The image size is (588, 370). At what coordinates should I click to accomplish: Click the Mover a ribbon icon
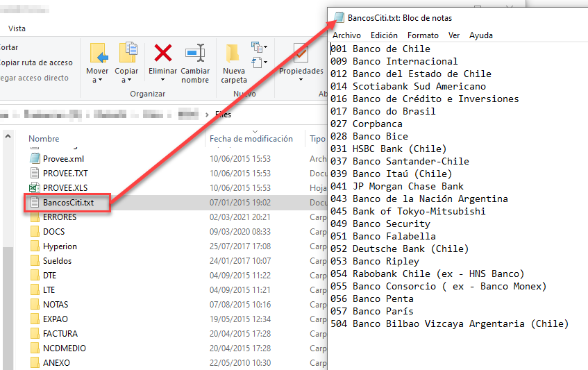pos(99,53)
